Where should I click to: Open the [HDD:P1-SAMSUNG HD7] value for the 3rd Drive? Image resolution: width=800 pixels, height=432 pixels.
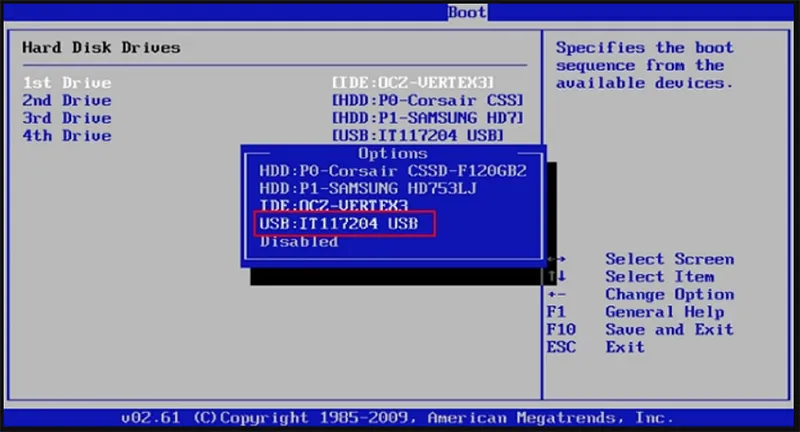(428, 118)
